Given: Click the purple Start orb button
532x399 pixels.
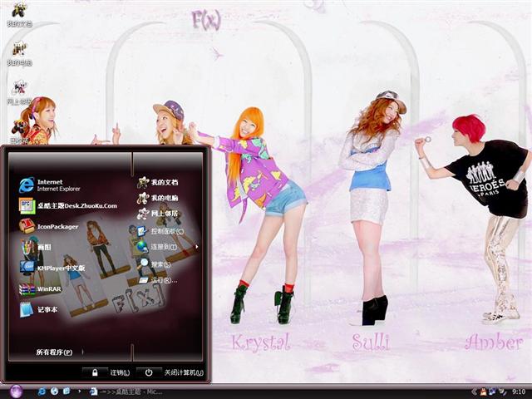Looking at the screenshot, I should point(16,392).
